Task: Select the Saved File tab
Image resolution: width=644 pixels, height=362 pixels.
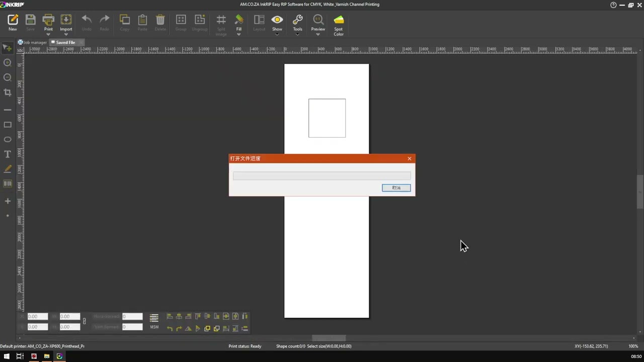Action: (65, 43)
